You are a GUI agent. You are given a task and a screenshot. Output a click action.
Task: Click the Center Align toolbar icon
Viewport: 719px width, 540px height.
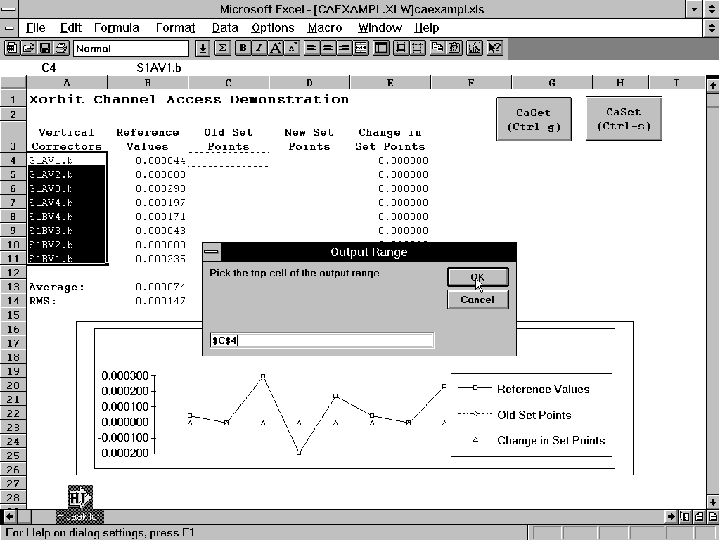pyautogui.click(x=327, y=48)
